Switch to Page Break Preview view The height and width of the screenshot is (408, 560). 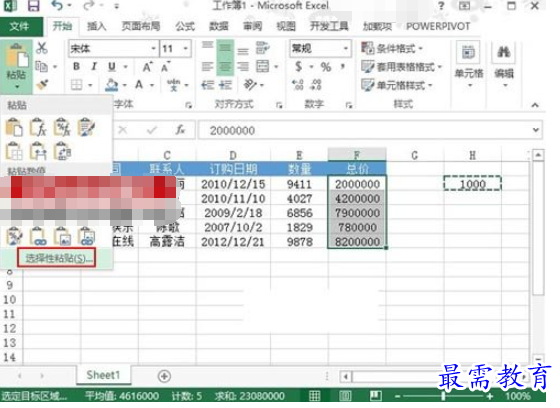point(375,395)
